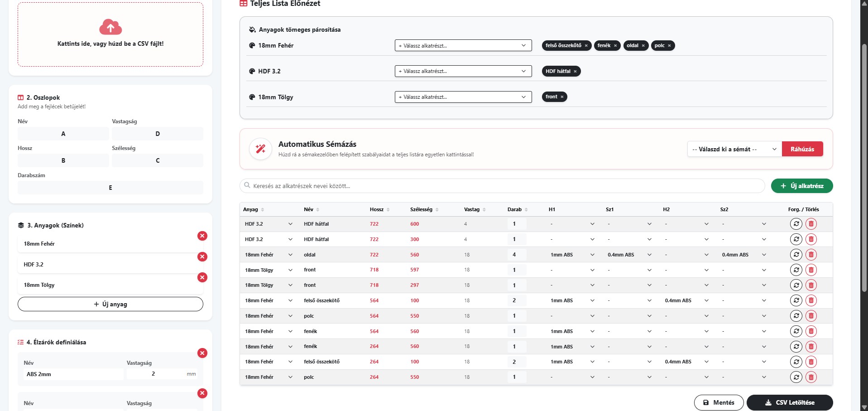Rotate the front 718x597 row
The height and width of the screenshot is (411, 868).
[796, 270]
